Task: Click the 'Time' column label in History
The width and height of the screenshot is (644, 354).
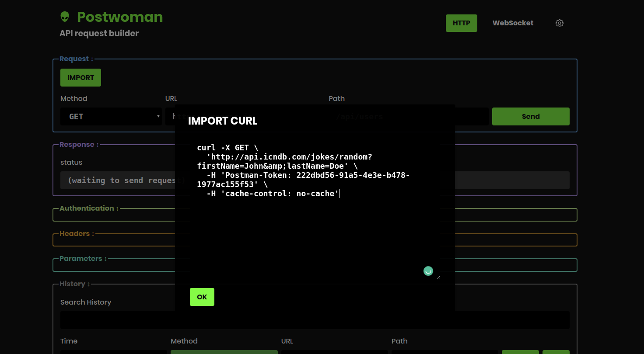Action: pyautogui.click(x=69, y=341)
